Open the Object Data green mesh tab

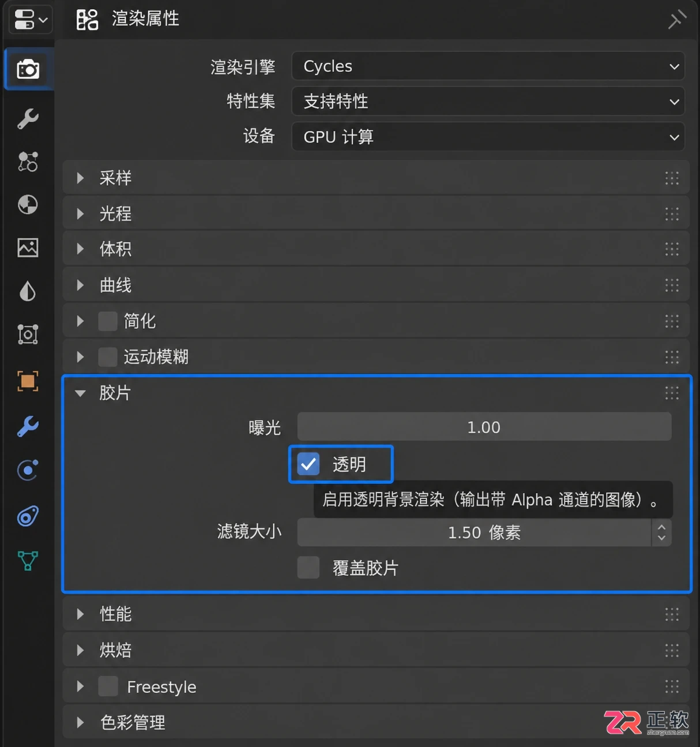coord(28,560)
